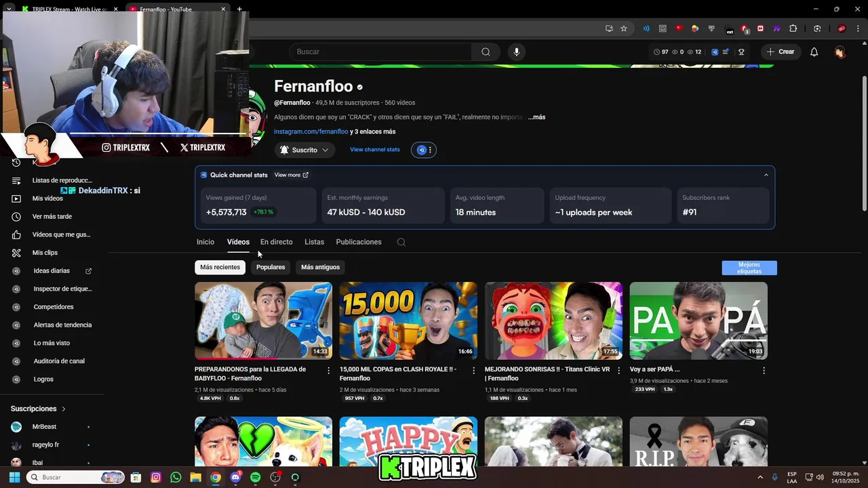Open a new browser tab

coord(239,9)
